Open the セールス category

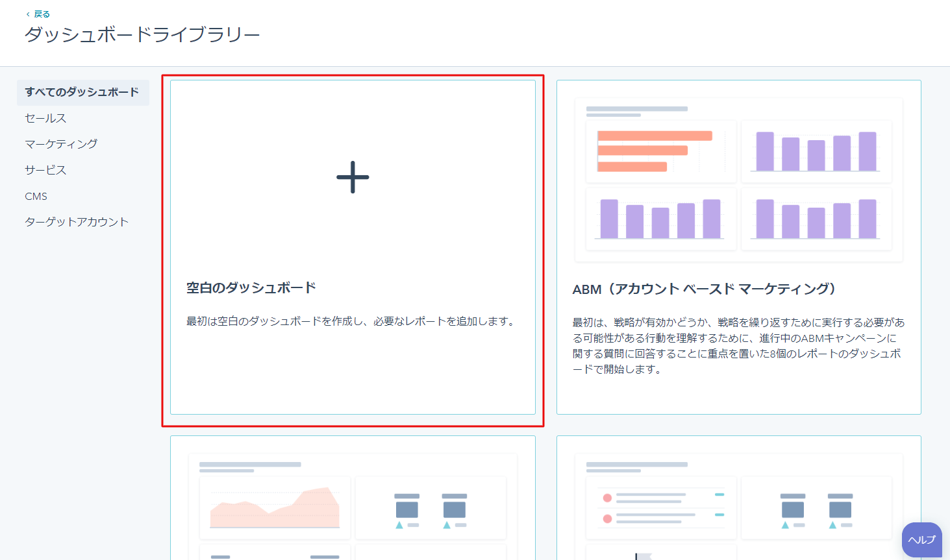(x=45, y=118)
